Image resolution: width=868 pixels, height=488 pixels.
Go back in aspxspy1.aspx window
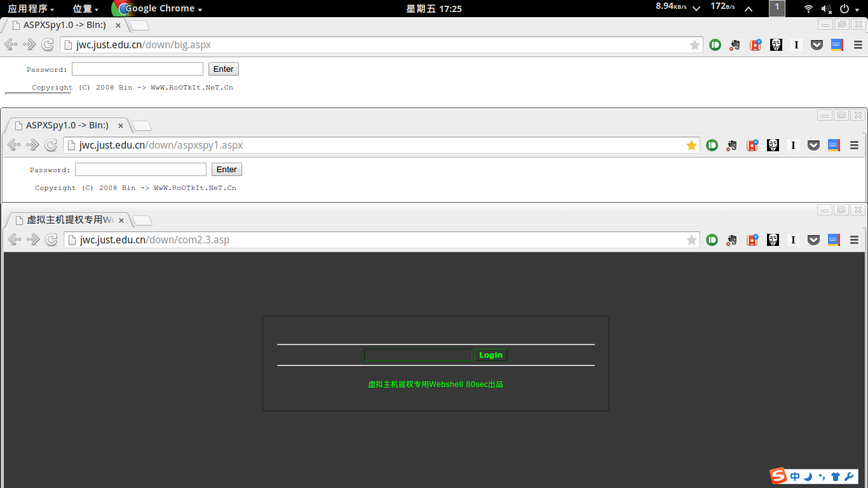click(14, 145)
